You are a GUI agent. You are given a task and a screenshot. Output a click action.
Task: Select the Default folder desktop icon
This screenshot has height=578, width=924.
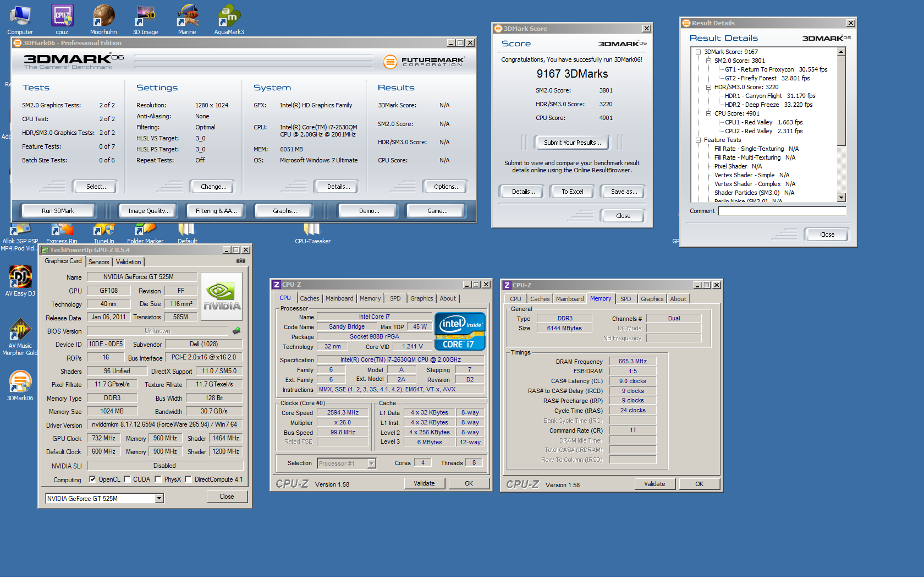[x=187, y=233]
